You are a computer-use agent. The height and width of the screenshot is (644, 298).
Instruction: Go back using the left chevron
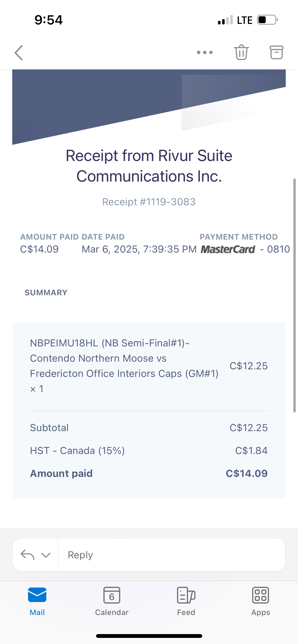point(19,53)
